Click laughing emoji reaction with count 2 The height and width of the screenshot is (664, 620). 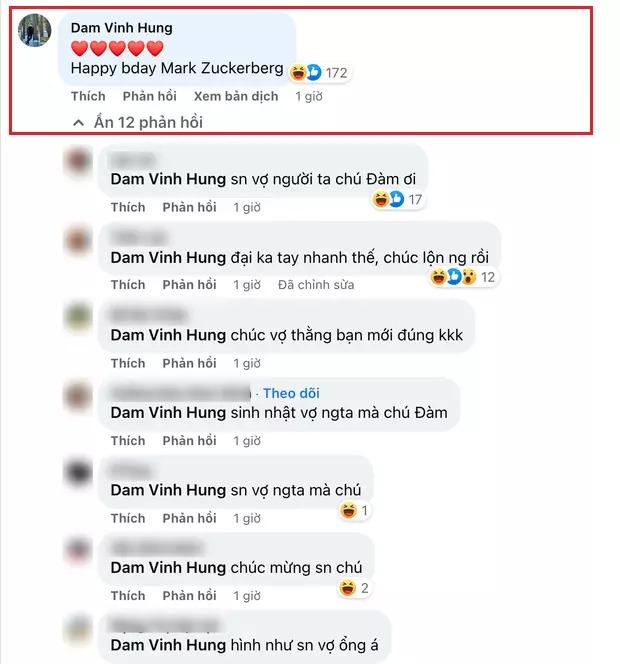click(x=354, y=588)
